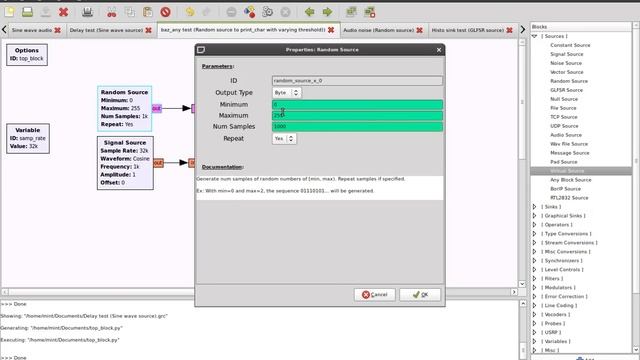Select GLFSR Source in block tree
Viewport: 640px width, 360px height.
pyautogui.click(x=566, y=90)
